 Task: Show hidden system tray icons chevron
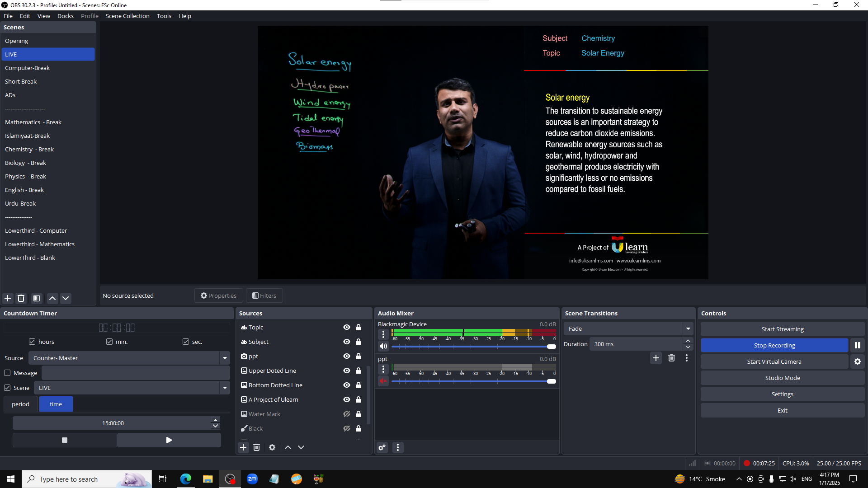tap(739, 479)
